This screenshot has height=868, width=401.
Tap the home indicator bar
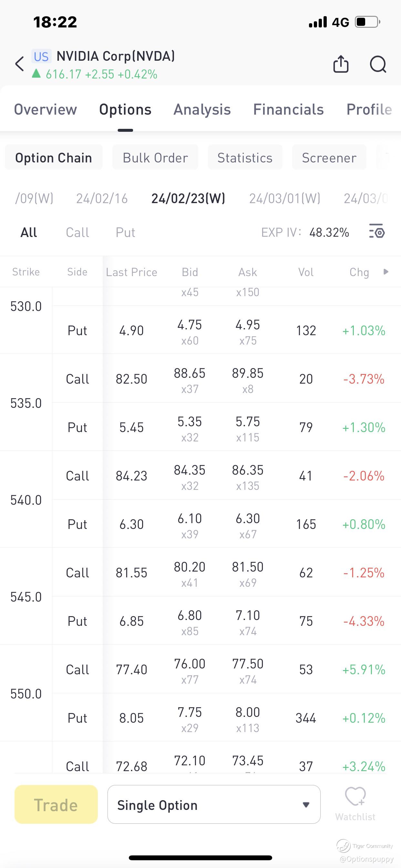point(200,858)
